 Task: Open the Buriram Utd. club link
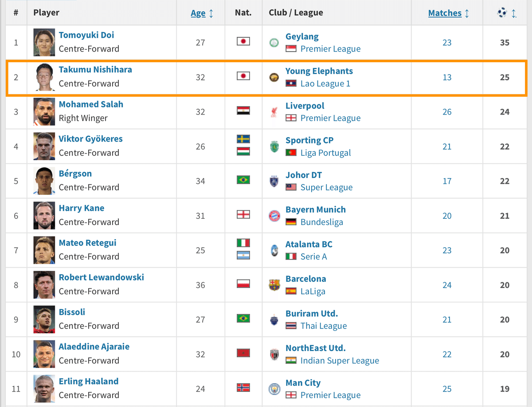coord(312,313)
